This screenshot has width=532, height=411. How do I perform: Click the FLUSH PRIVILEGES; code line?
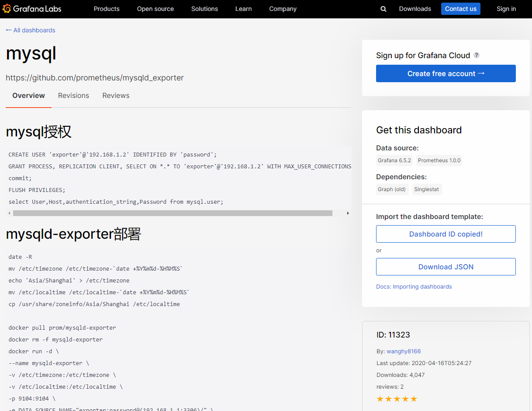pos(37,190)
